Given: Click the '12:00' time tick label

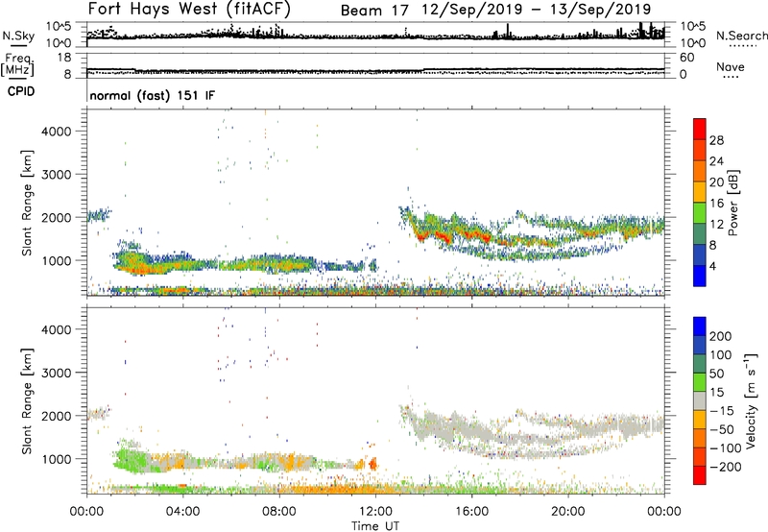Looking at the screenshot, I should coord(375,512).
